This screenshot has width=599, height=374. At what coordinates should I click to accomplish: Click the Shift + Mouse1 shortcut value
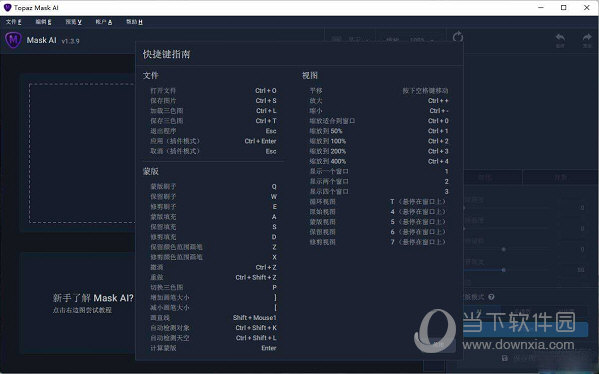(254, 318)
